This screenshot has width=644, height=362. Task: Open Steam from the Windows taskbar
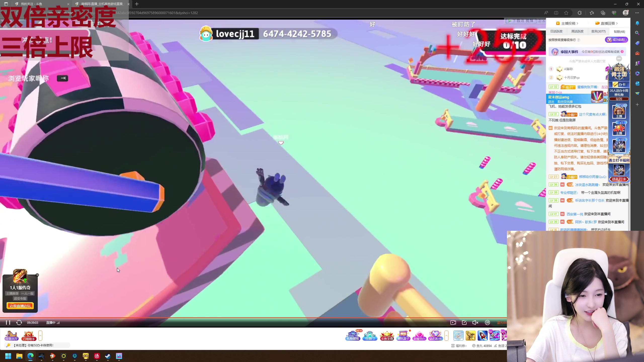[x=108, y=356]
